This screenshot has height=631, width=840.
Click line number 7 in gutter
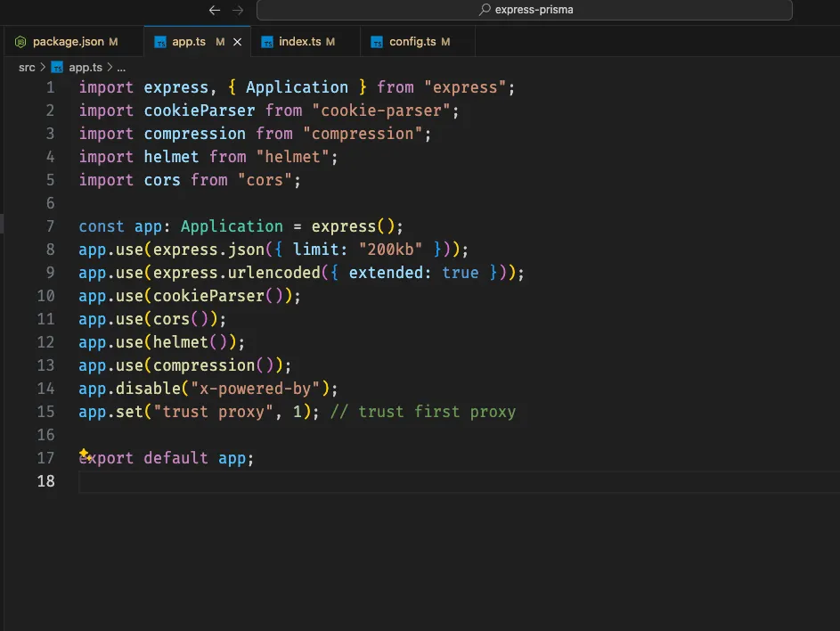pyautogui.click(x=50, y=226)
